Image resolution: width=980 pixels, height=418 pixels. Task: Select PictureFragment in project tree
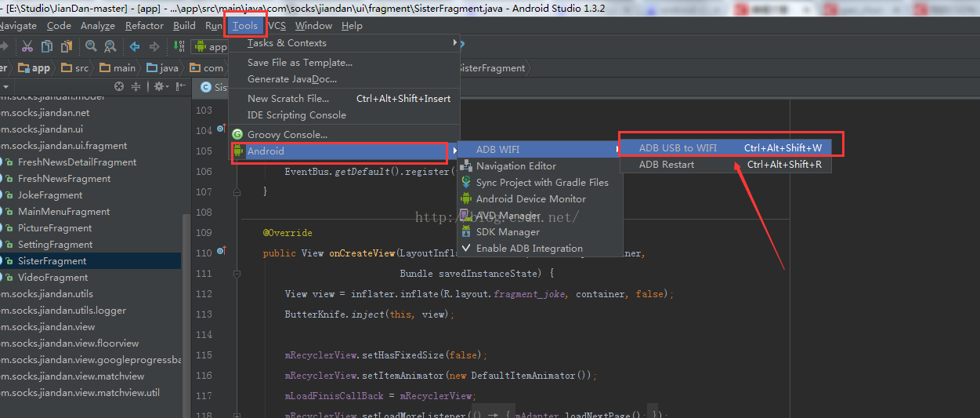coord(55,228)
